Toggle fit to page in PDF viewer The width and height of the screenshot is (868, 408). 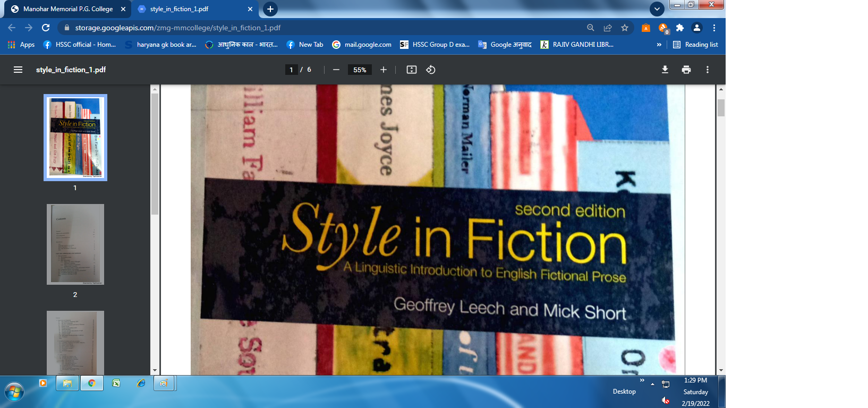pos(412,70)
